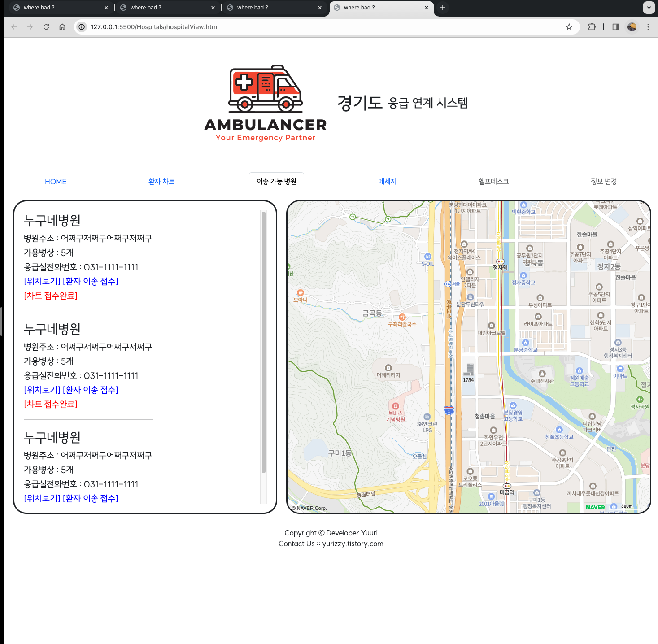Image resolution: width=658 pixels, height=644 pixels.
Task: Click the 분당두산타워 building marker
Action: pos(471,297)
